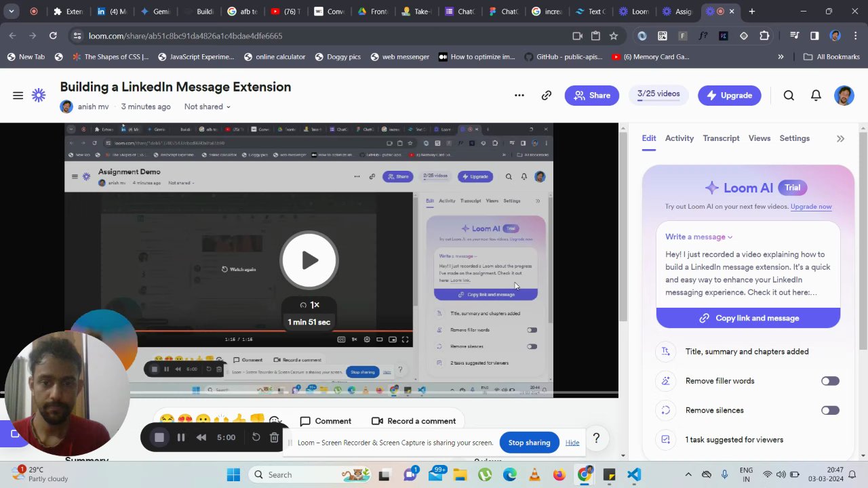Open the Transcript tab
Screen dimensions: 868x488
[721, 138]
